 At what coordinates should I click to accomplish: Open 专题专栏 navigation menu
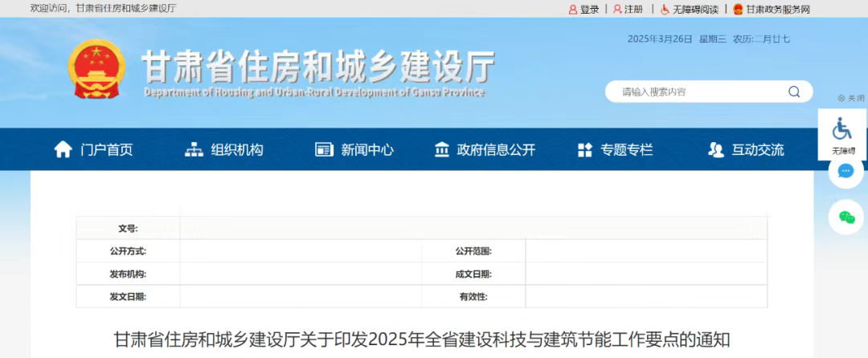[627, 150]
